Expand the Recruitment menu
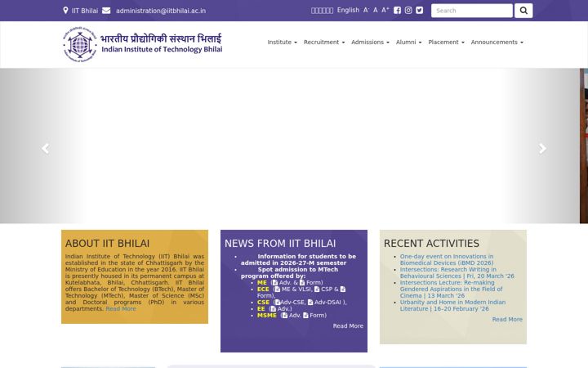 [x=324, y=42]
